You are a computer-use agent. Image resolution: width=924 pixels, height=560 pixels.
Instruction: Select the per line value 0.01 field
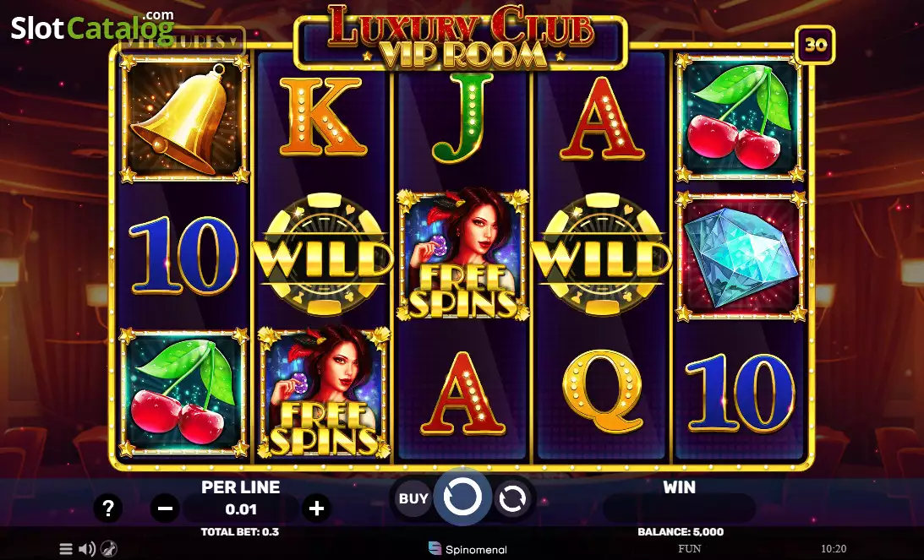[240, 508]
